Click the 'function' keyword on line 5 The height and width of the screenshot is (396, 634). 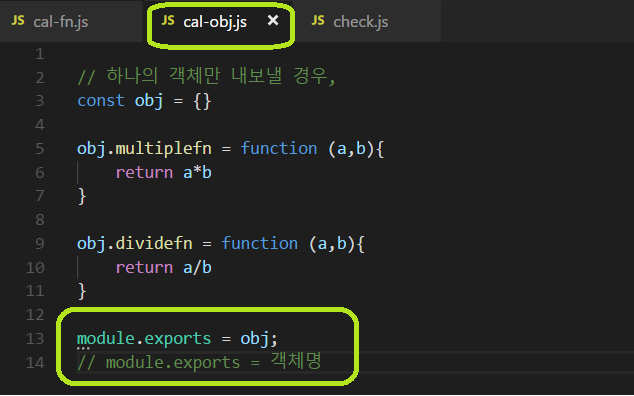(279, 148)
